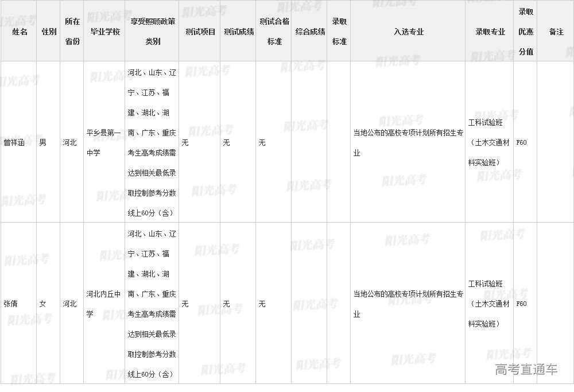Click the 测试项目 header cell
574x392 pixels.
tap(200, 32)
